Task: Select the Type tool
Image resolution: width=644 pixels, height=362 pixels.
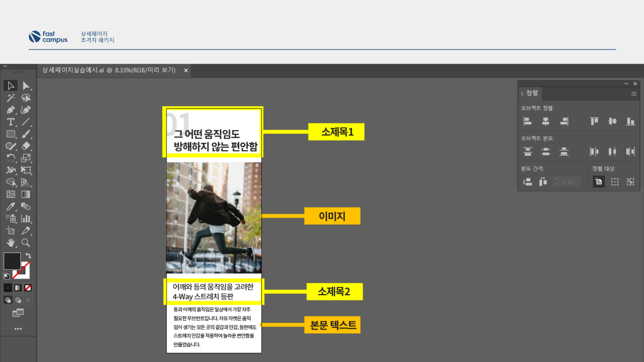Action: pos(11,122)
